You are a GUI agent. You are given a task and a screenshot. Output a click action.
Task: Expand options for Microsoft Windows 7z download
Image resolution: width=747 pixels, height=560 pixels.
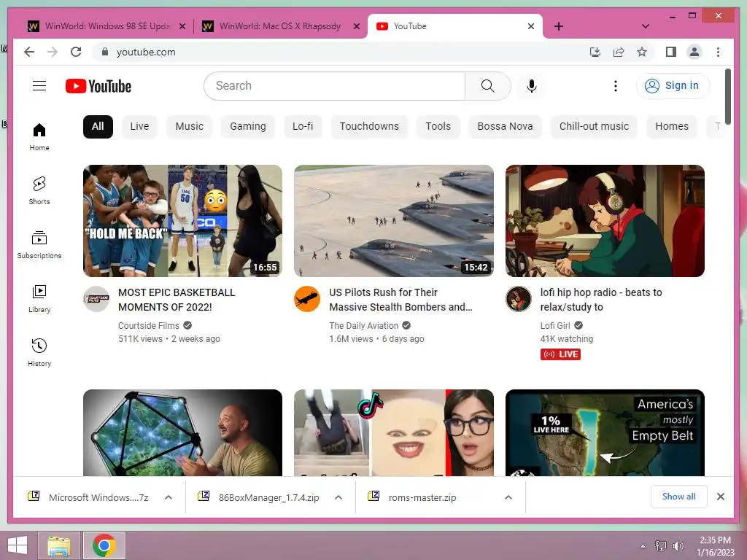pos(169,497)
